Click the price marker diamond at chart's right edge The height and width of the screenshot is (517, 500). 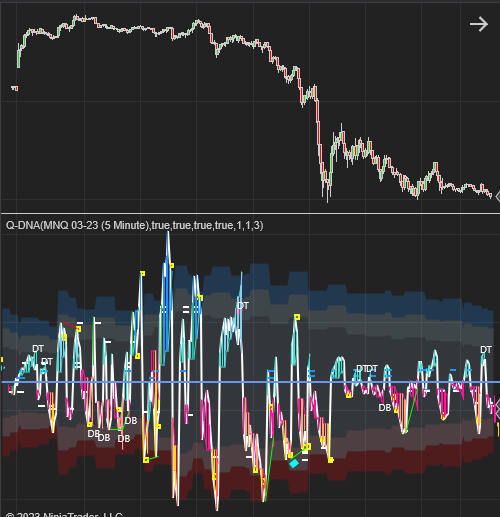coord(498,197)
